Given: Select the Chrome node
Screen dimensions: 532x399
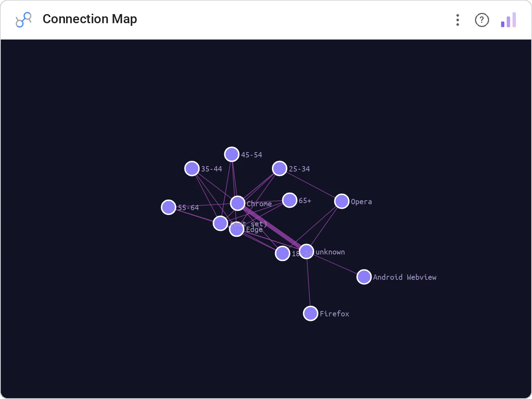Looking at the screenshot, I should tap(238, 203).
